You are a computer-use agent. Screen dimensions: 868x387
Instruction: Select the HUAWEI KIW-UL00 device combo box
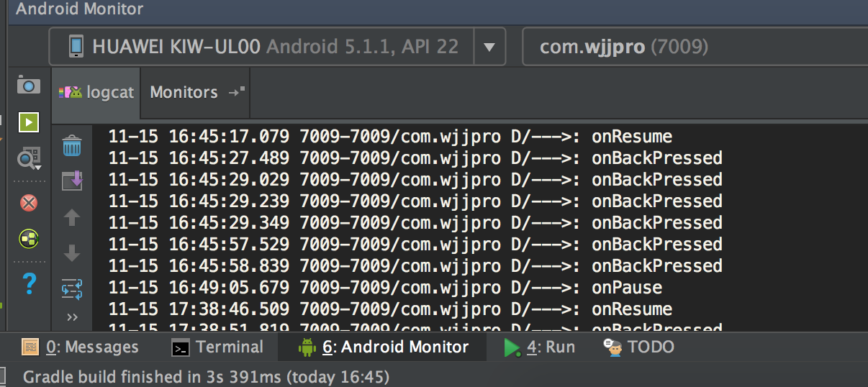pyautogui.click(x=277, y=47)
